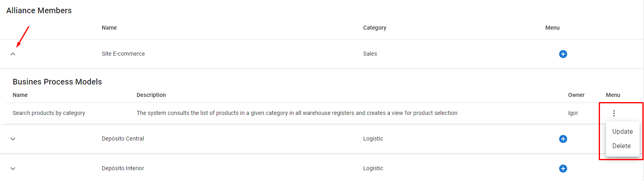Click the blue plus icon for Depósito Central
This screenshot has height=181, width=644.
(x=563, y=139)
